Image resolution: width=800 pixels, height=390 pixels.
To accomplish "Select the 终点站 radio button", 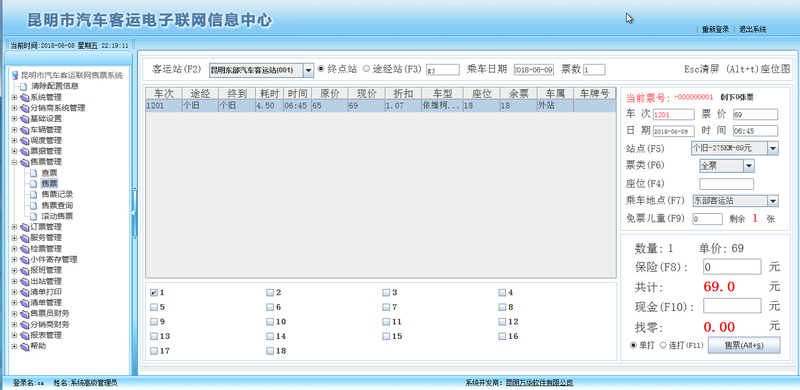I will coord(321,69).
